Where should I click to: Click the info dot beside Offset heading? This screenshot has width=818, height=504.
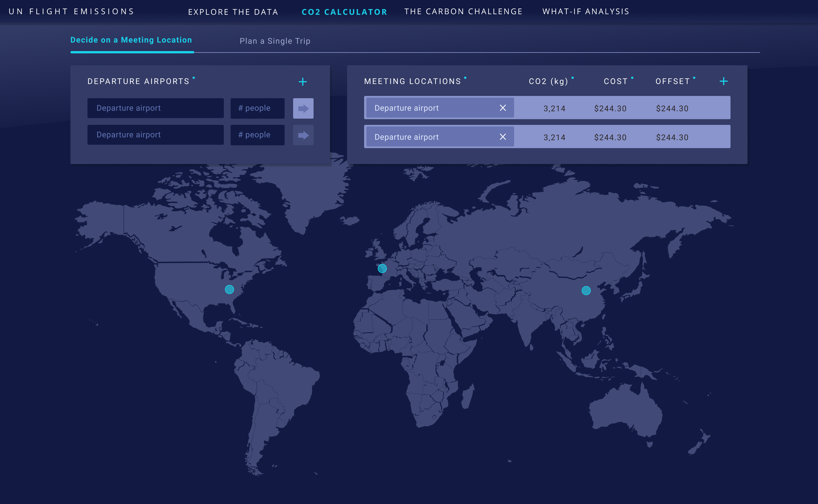(x=694, y=78)
